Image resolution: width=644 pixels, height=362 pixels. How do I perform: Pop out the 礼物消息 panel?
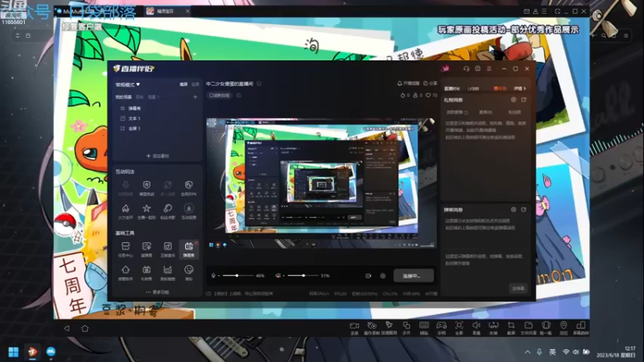524,100
